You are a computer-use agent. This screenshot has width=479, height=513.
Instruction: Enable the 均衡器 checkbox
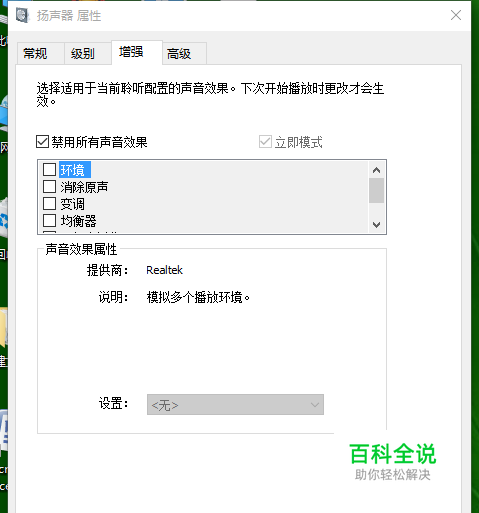coord(49,220)
